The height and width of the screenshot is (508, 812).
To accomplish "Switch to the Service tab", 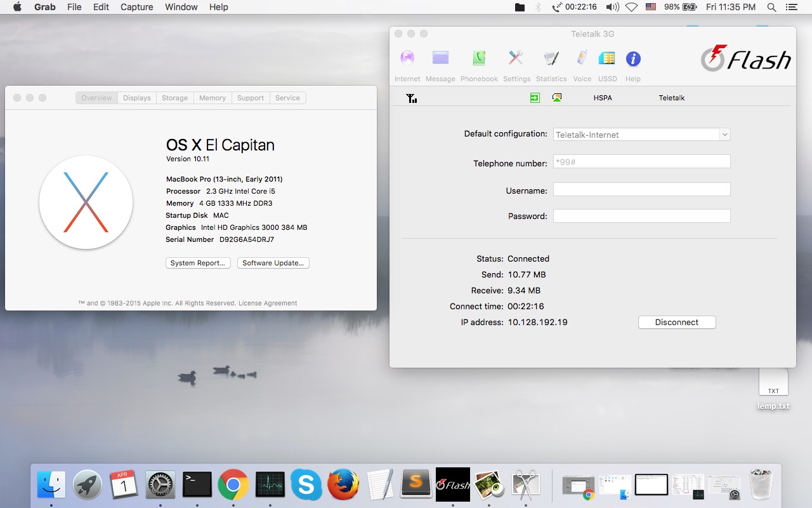I will [x=287, y=98].
